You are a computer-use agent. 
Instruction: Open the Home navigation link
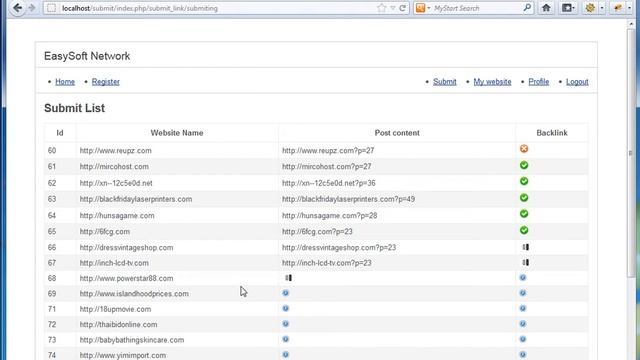[65, 82]
